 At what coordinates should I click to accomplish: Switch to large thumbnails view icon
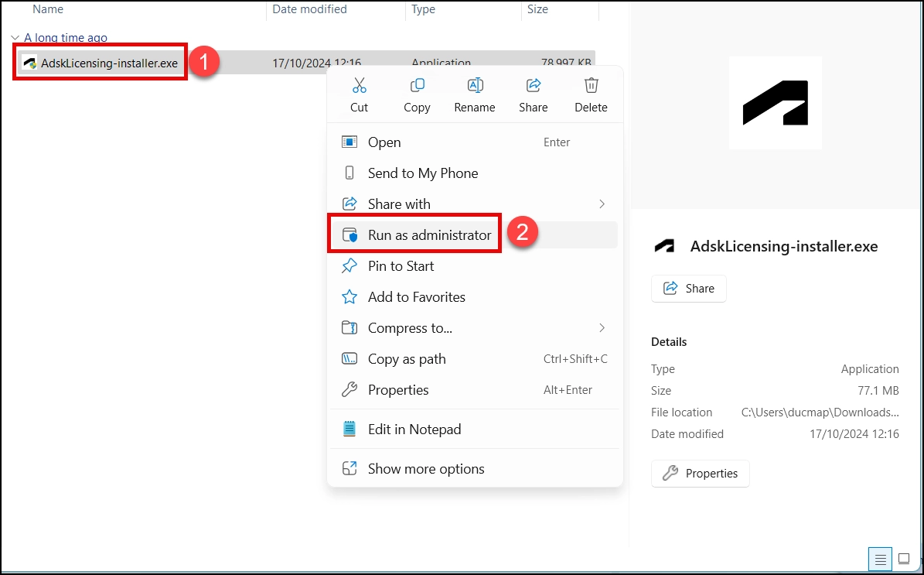coord(904,559)
